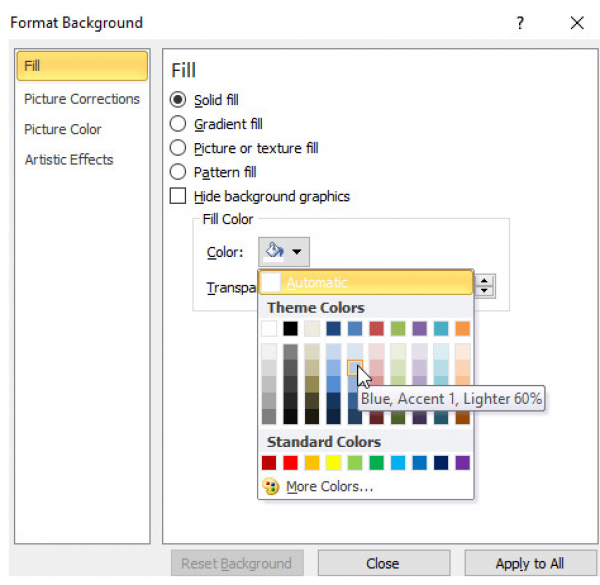Viewport: 600px width, 585px height.
Task: Enable Hide background graphics checkbox
Action: pyautogui.click(x=178, y=197)
